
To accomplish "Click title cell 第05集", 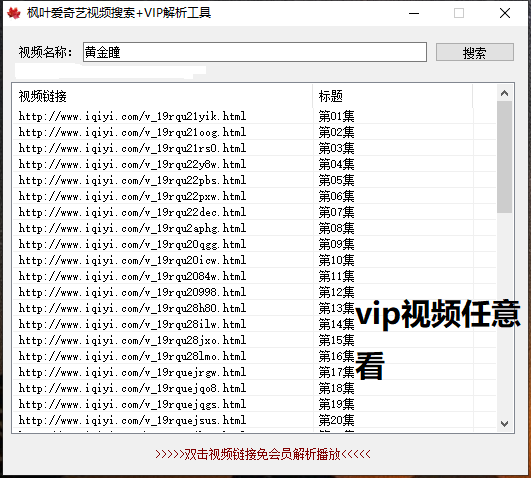I will point(337,180).
